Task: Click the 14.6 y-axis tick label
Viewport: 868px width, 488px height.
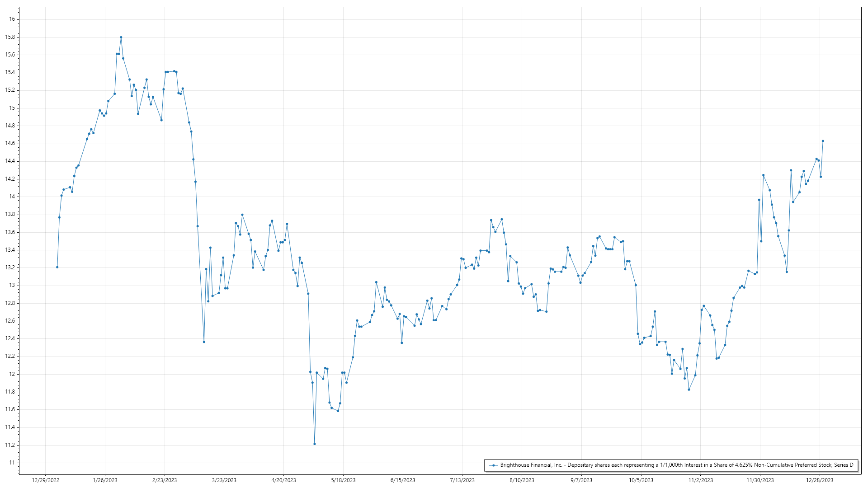Action: click(10, 143)
